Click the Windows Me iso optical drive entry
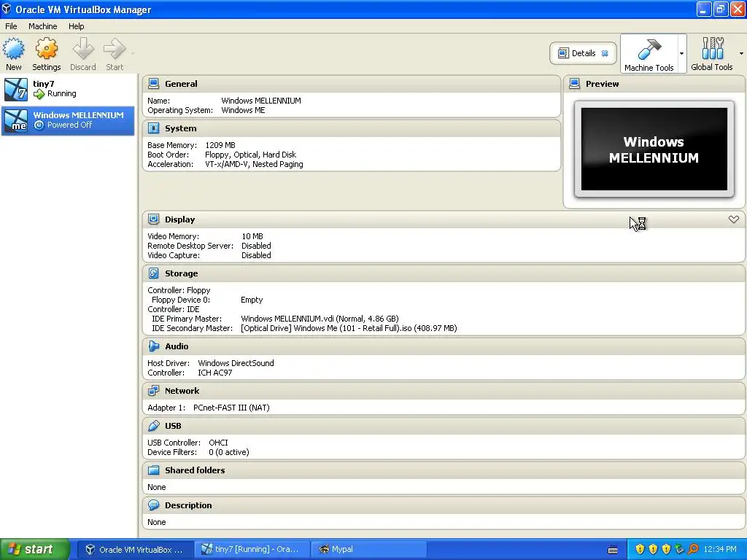747x560 pixels. 349,328
